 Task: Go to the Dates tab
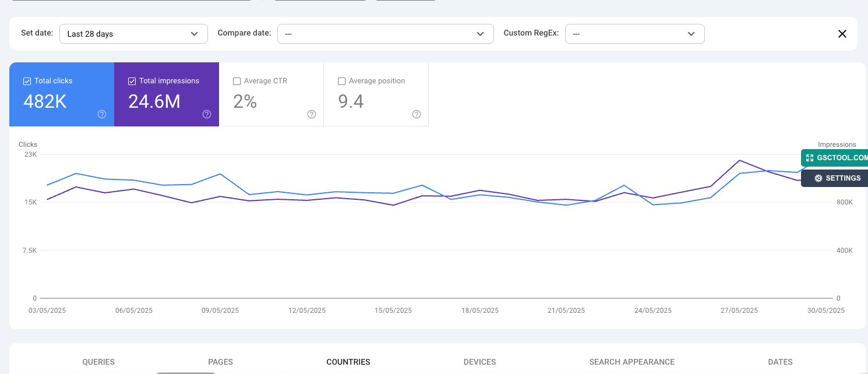[x=780, y=362]
